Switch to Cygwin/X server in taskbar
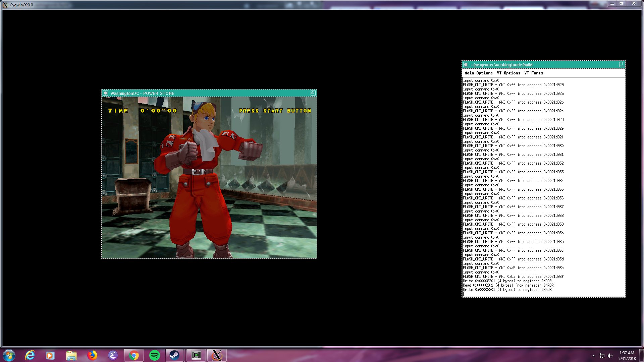 [217, 355]
